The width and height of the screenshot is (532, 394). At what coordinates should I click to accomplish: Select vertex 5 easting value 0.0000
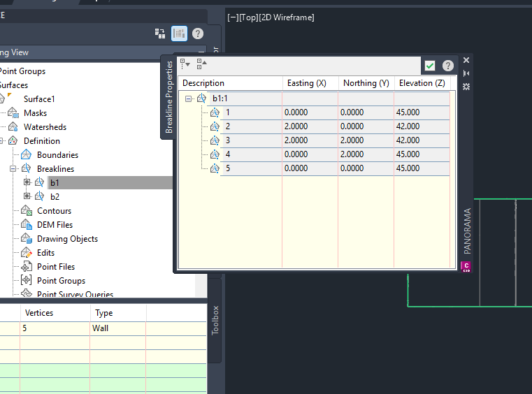[x=310, y=168]
